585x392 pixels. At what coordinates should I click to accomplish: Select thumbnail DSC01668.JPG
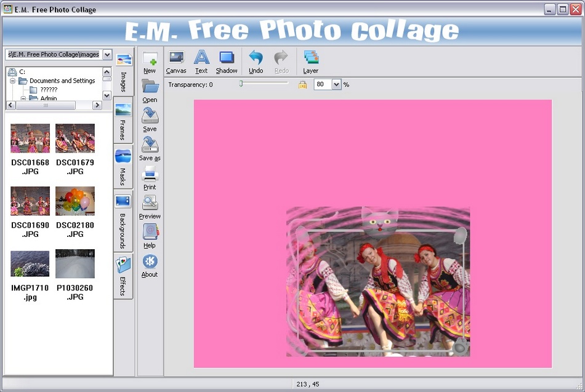pos(30,138)
